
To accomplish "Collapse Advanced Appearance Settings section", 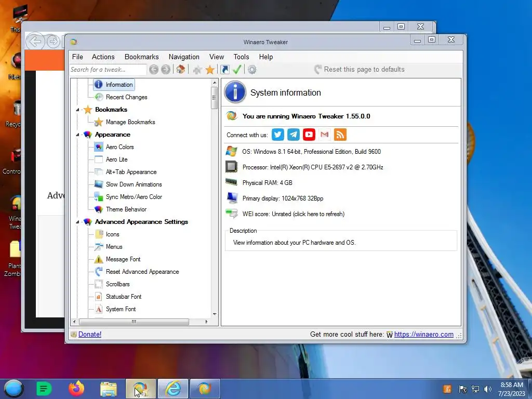I will (78, 222).
